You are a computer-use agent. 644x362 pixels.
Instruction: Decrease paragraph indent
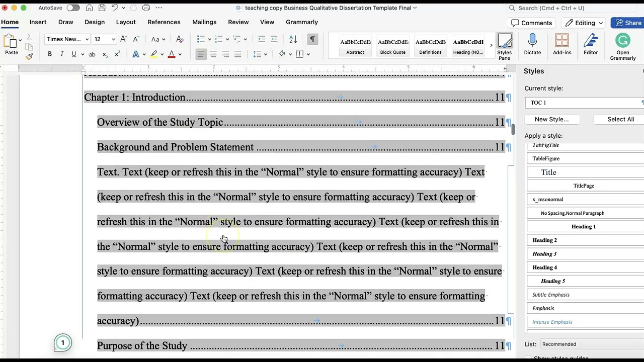[x=262, y=39]
